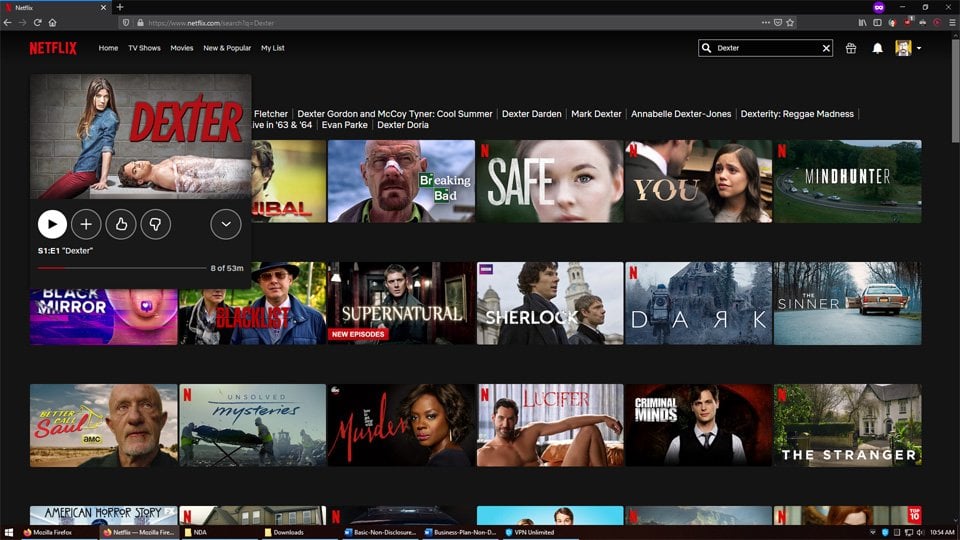The width and height of the screenshot is (960, 540).
Task: Add Dexter to My List
Action: click(87, 224)
